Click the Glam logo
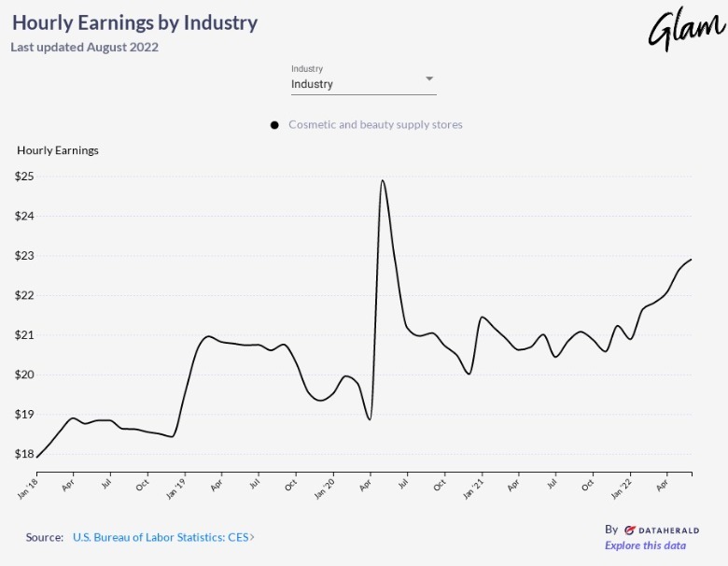The width and height of the screenshot is (728, 566). point(679,32)
